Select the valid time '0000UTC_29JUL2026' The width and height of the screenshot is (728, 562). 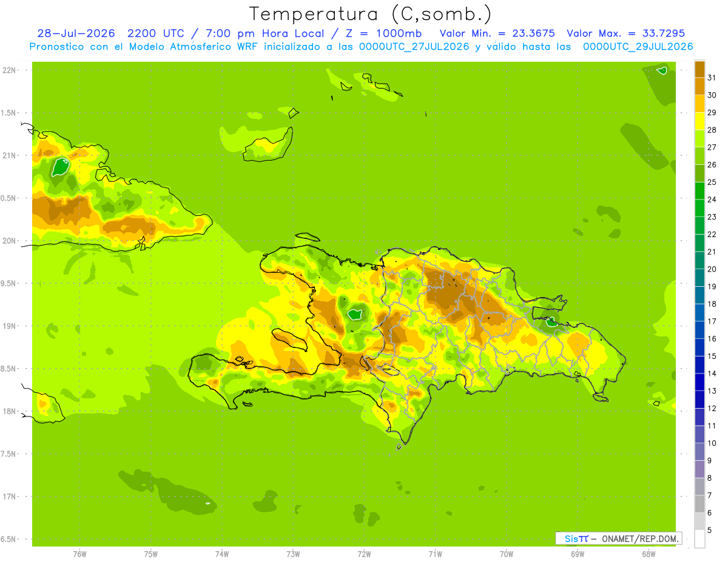(x=638, y=47)
